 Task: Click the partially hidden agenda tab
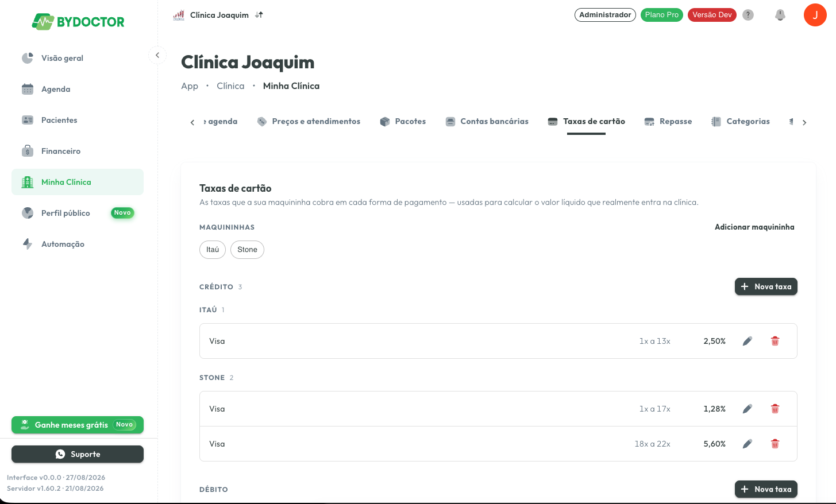pos(221,122)
